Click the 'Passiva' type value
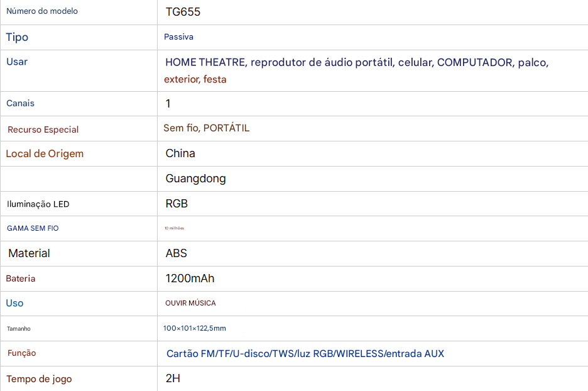Viewport: 588px width, 391px height. tap(178, 37)
